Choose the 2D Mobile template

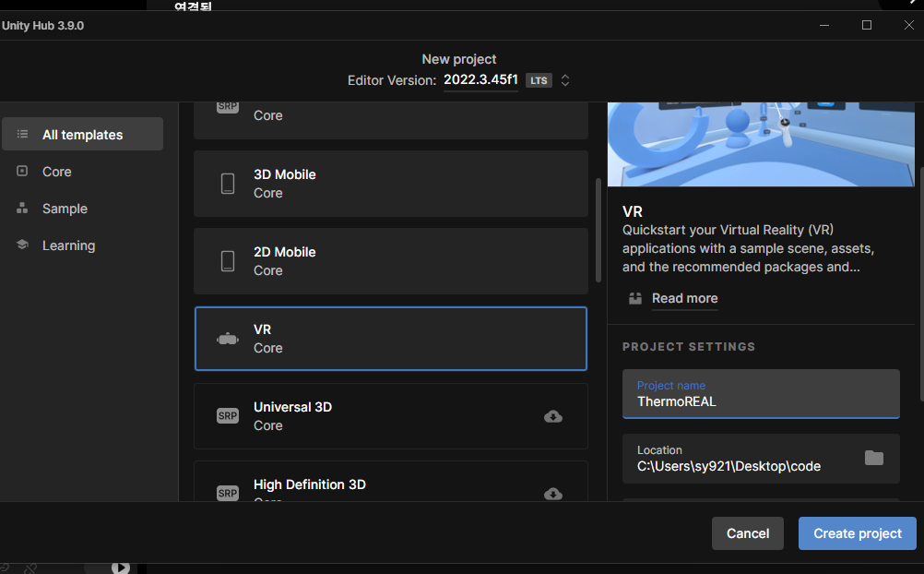(391, 261)
